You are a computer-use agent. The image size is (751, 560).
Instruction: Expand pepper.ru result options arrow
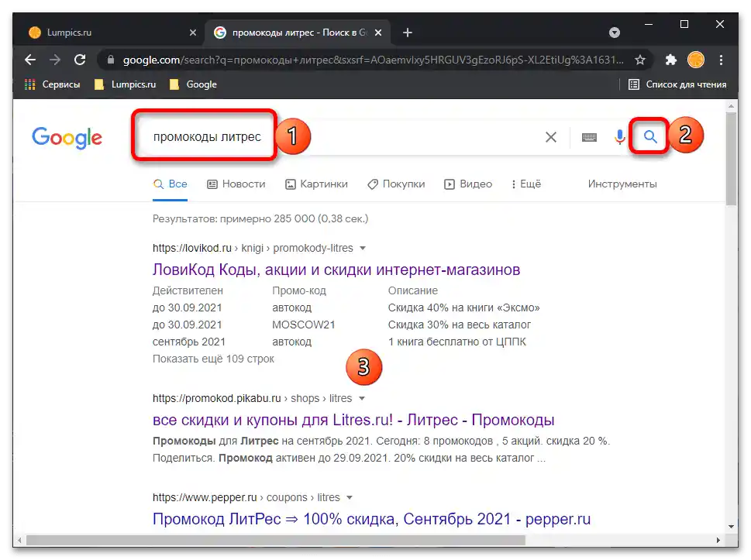click(350, 498)
